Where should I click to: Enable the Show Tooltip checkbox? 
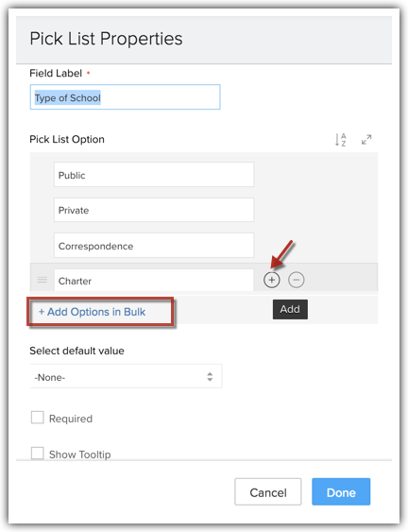click(x=38, y=453)
